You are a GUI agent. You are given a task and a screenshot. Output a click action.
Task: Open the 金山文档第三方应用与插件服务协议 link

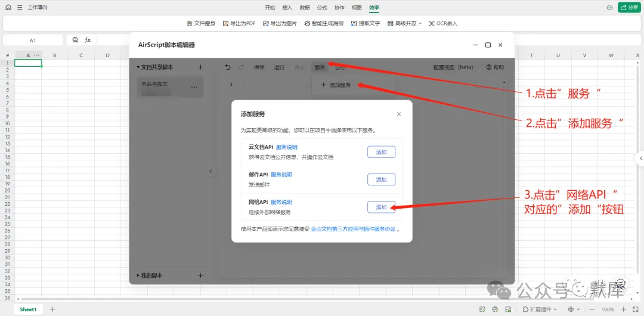pyautogui.click(x=353, y=229)
